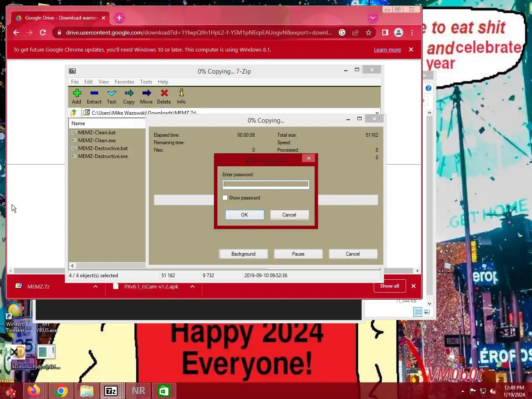Screen dimensions: 532x399
Task: Open the Chrome side panel icon
Action: (385, 32)
